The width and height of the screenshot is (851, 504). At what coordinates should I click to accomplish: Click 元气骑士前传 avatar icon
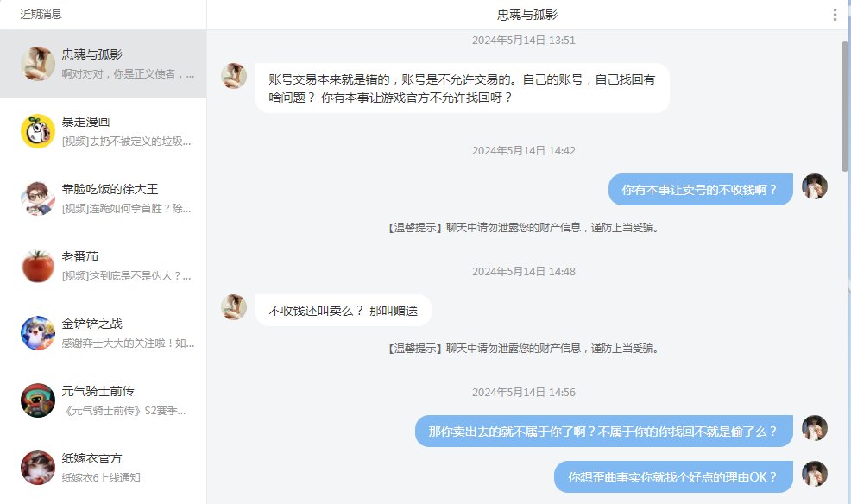pos(38,400)
